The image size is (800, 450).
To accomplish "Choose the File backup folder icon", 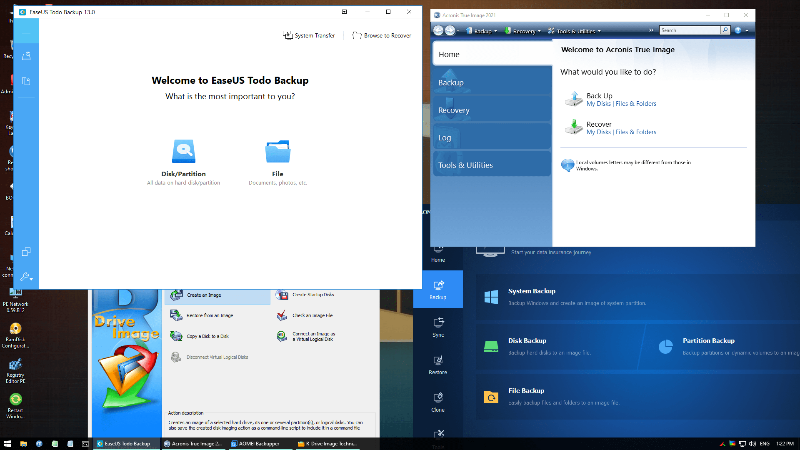I will (275, 152).
